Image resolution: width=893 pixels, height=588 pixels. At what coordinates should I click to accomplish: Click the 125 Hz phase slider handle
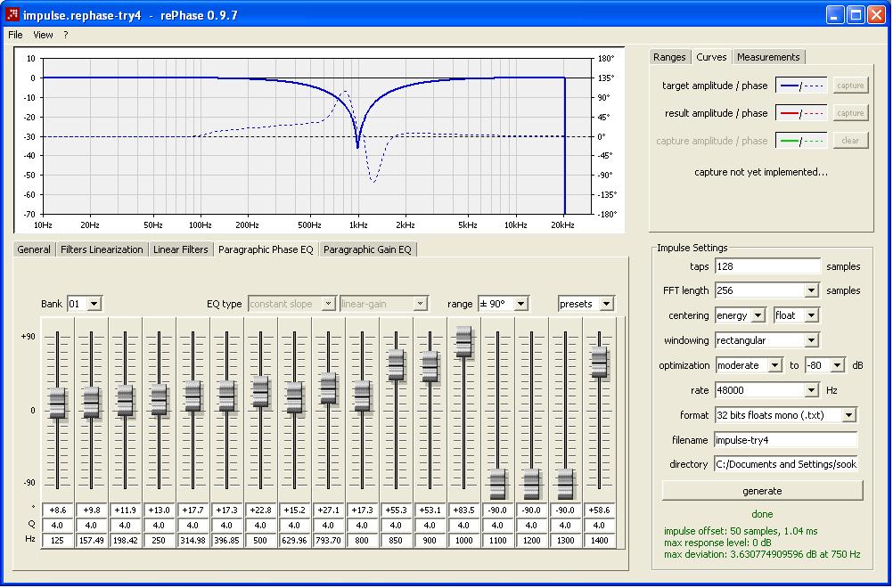pyautogui.click(x=58, y=403)
